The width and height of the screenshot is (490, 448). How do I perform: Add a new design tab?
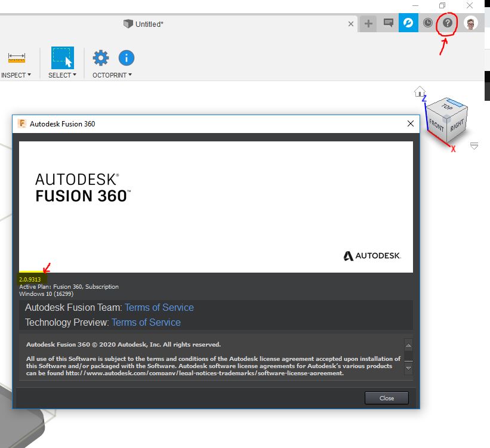(x=368, y=23)
